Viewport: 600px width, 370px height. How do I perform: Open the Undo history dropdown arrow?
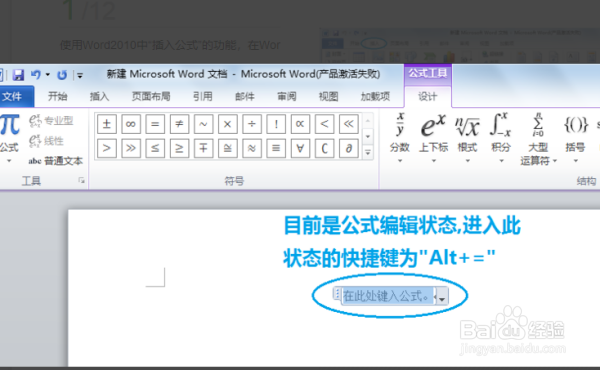[x=48, y=75]
